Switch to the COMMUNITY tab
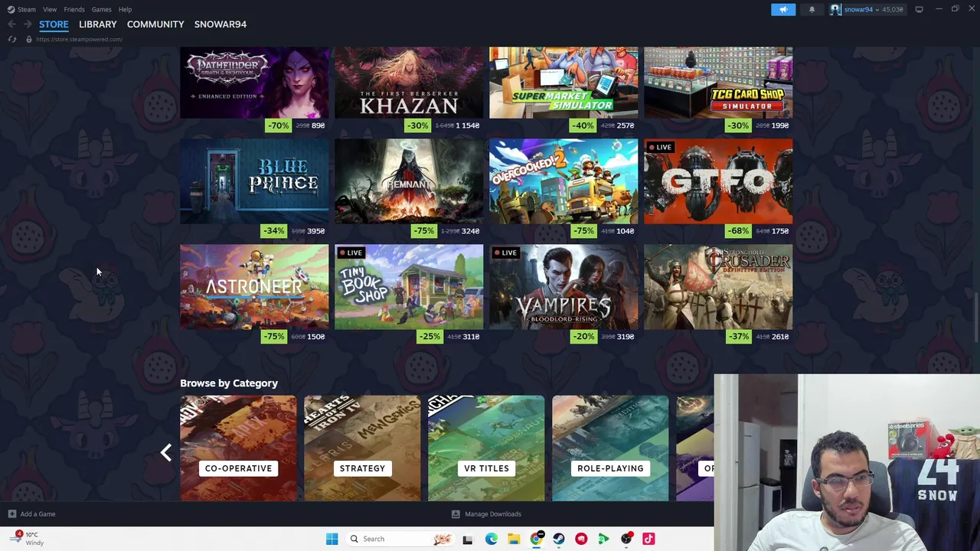 coord(155,24)
